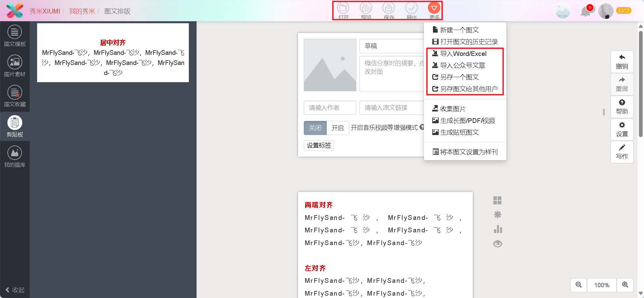Click the 撤销 undo button

pyautogui.click(x=622, y=62)
